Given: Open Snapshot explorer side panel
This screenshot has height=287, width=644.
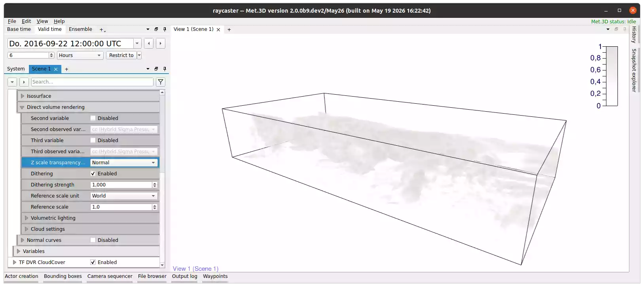Looking at the screenshot, I should click(634, 70).
